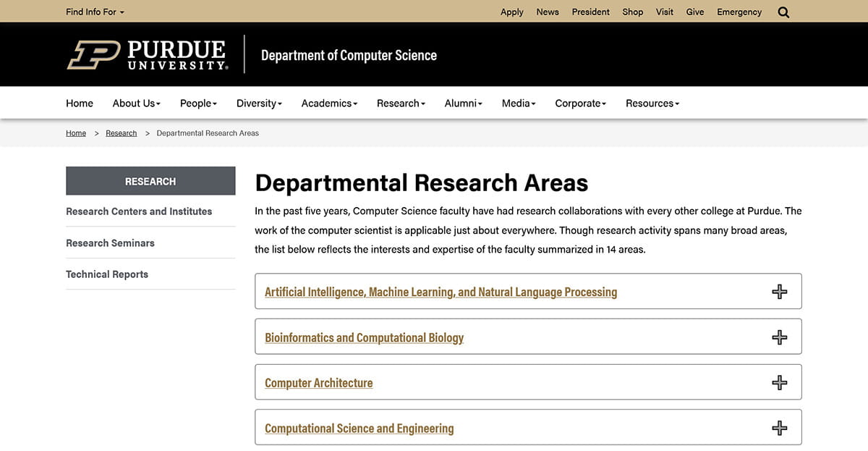Click the Research Seminars sidebar link
Screen dimensions: 868x451
coord(110,243)
